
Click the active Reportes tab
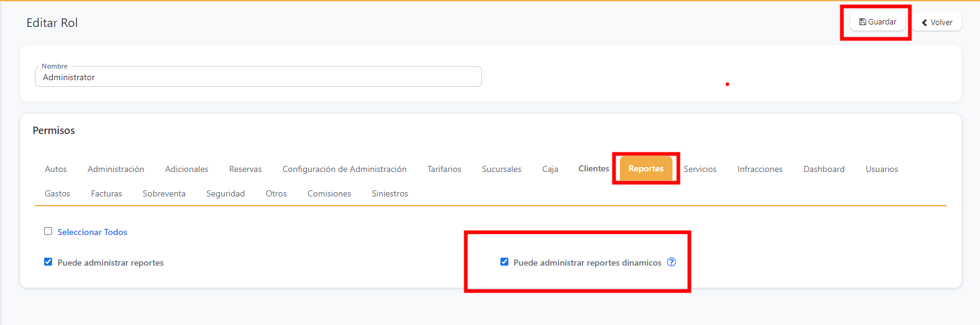point(646,168)
